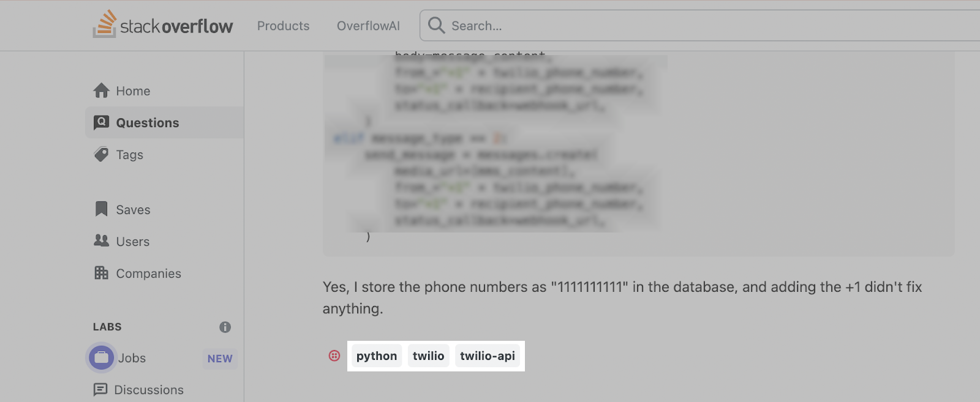Click the Questions sidebar icon
The width and height of the screenshot is (980, 402).
coord(101,122)
